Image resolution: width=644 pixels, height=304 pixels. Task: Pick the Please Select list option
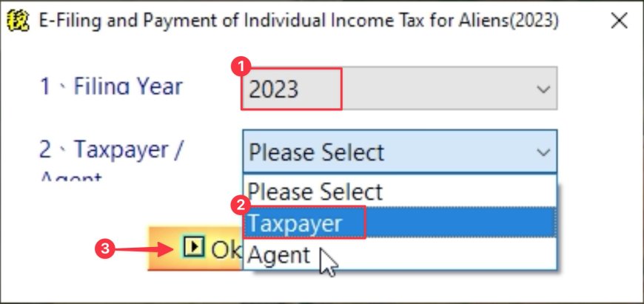[x=400, y=191]
